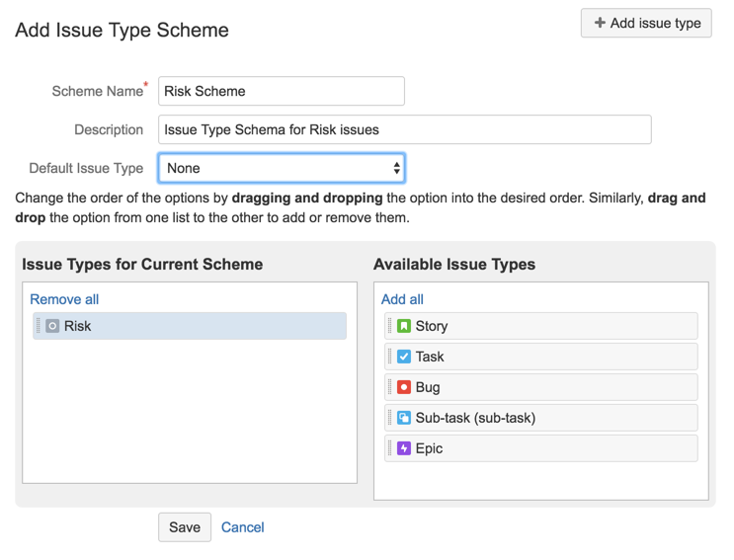This screenshot has height=560, width=734.
Task: Click the drag handle beside Epic
Action: (x=390, y=448)
